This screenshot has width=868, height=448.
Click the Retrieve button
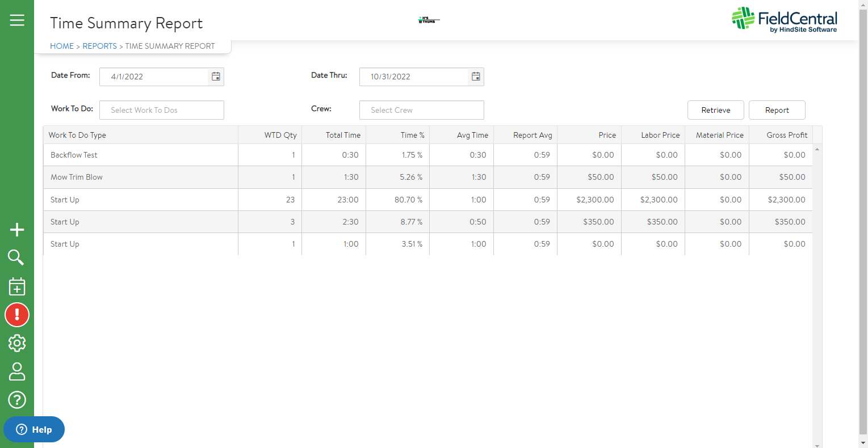[715, 109]
